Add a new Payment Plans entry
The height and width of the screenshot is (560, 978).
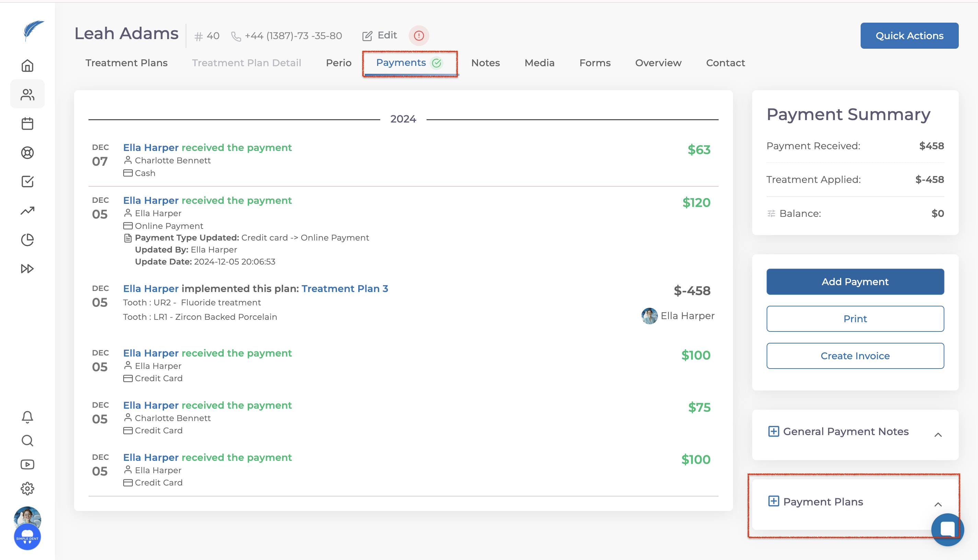[x=773, y=501]
